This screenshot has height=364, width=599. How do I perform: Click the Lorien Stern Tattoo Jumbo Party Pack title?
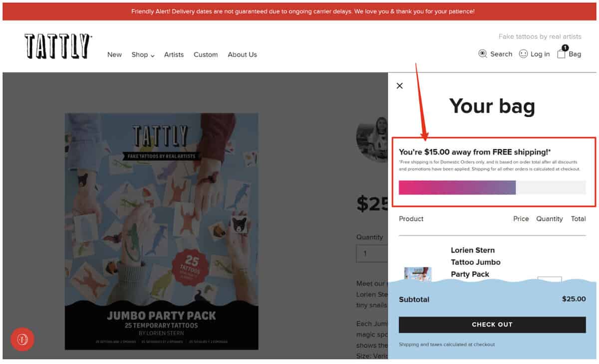(476, 262)
